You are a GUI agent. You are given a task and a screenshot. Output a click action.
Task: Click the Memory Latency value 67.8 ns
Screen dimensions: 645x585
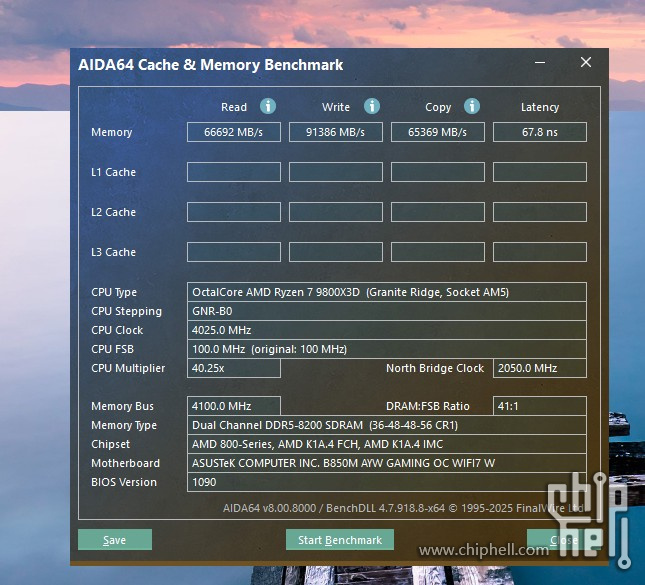click(x=540, y=132)
